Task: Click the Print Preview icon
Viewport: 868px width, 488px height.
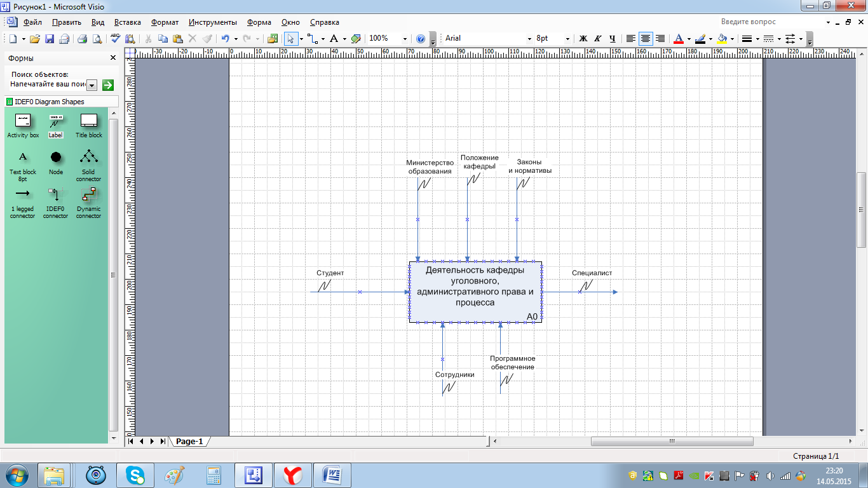Action: [97, 39]
